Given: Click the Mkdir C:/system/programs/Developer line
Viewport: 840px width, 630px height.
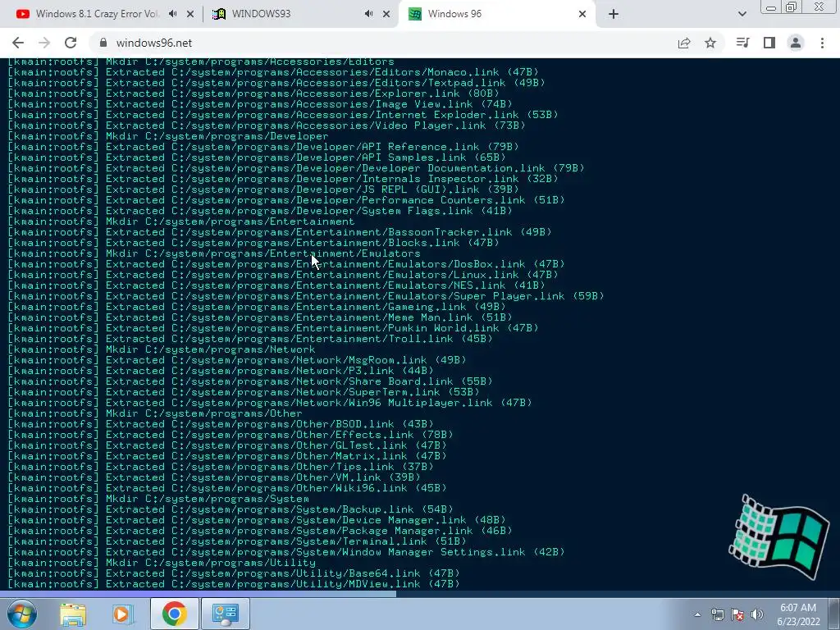Looking at the screenshot, I should click(x=168, y=137).
